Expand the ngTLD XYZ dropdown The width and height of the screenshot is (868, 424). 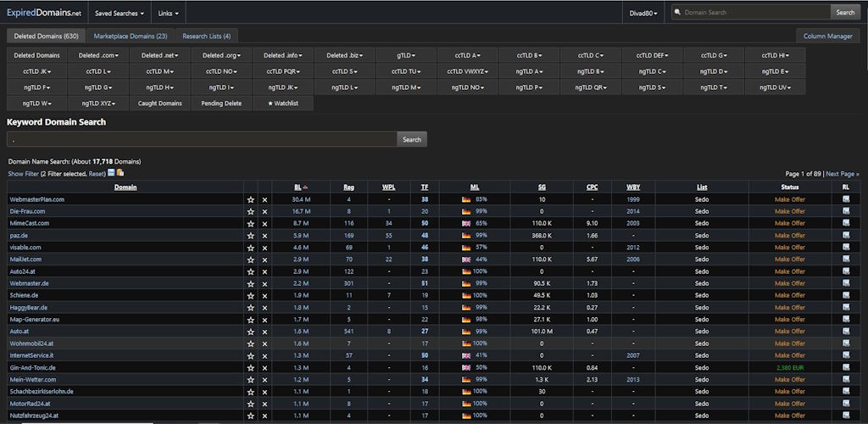(98, 103)
